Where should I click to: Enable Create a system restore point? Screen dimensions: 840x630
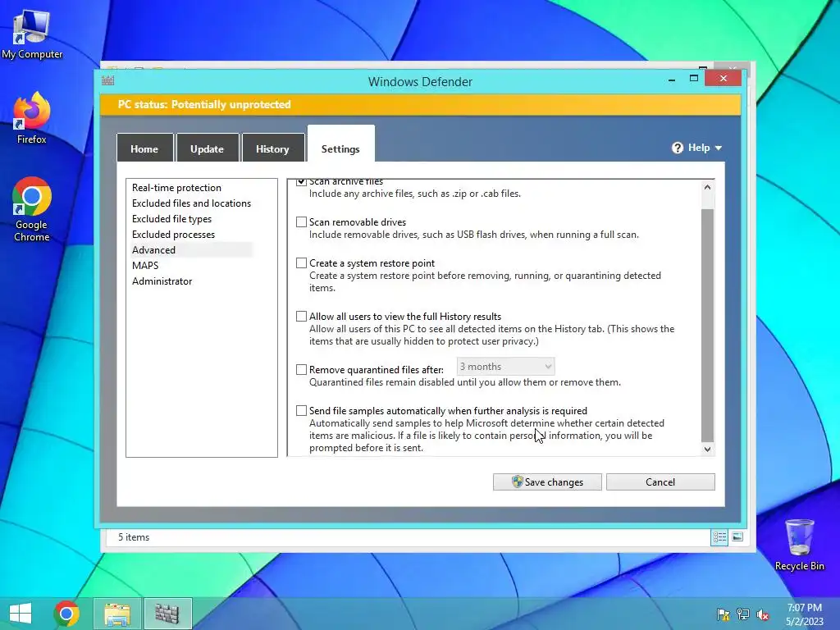coord(302,263)
